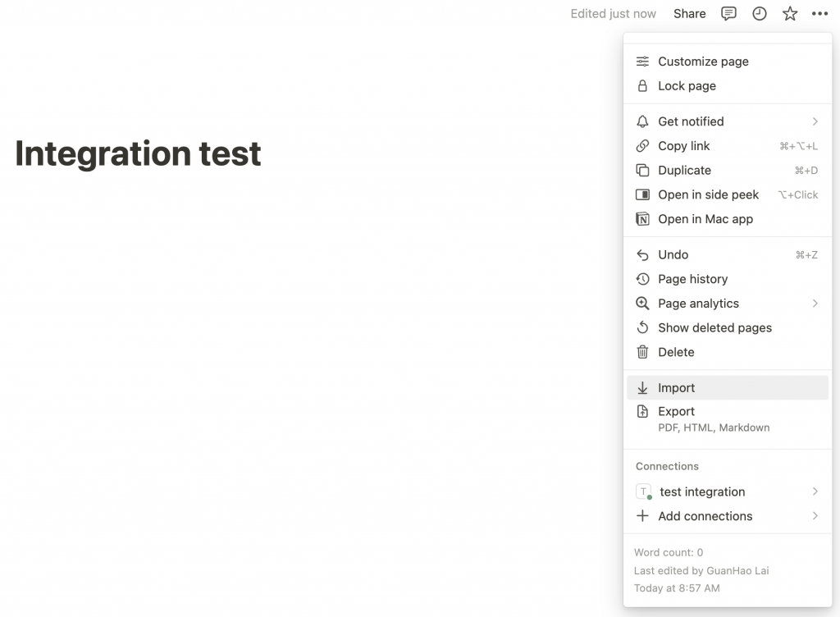Screen dimensions: 840x617
Task: Expand the Page analytics submenu chevron
Action: click(815, 304)
